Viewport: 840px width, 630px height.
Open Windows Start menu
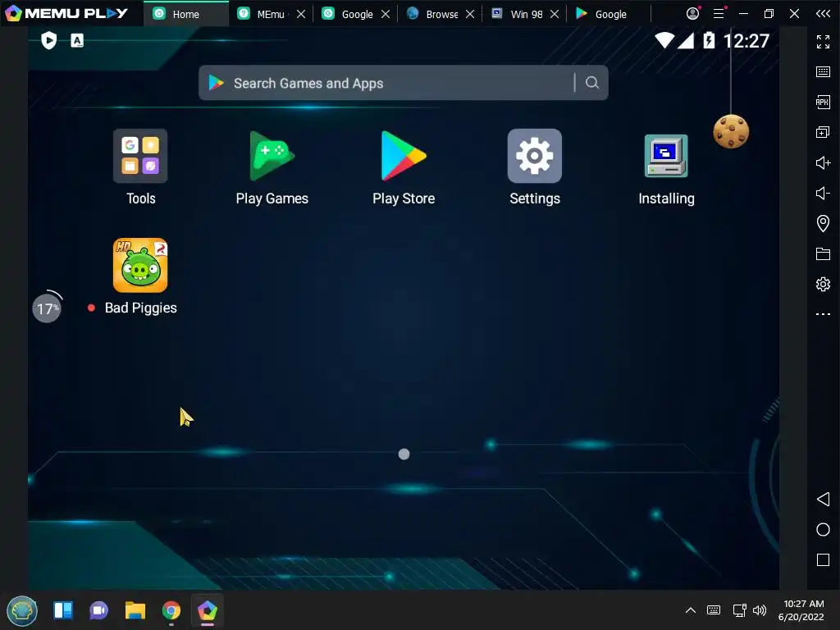pyautogui.click(x=22, y=610)
